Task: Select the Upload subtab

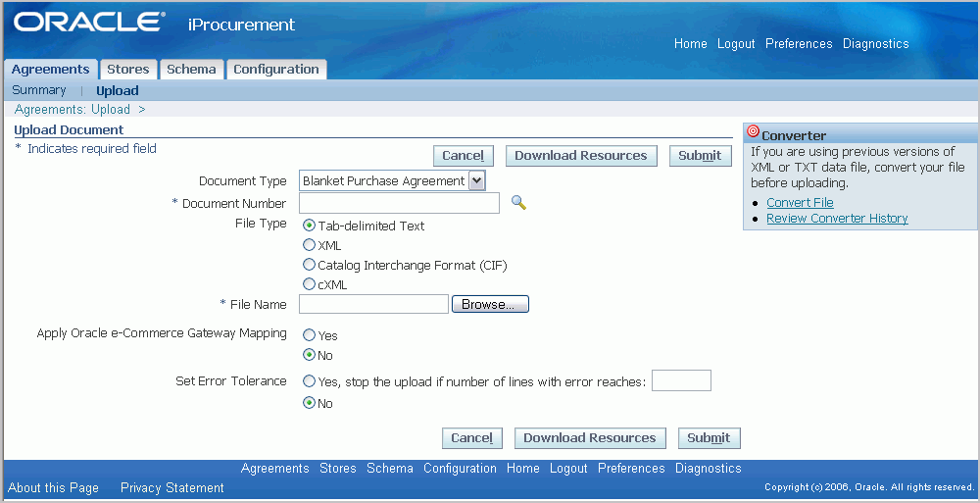Action: [x=117, y=91]
